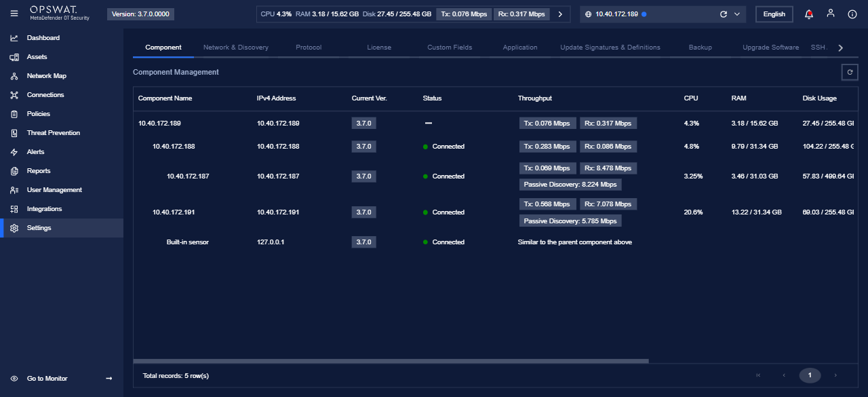Go to Threat Prevention section
Image resolution: width=868 pixels, height=397 pixels.
tap(53, 133)
